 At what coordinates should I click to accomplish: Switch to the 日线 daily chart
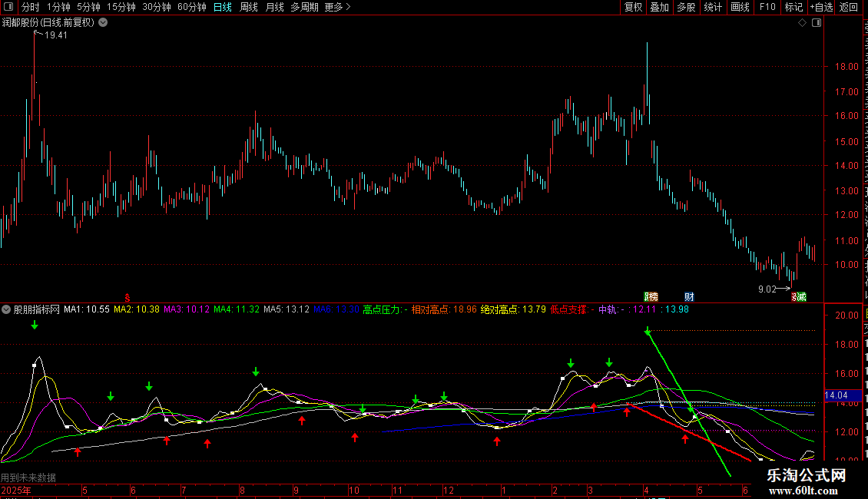click(x=223, y=7)
